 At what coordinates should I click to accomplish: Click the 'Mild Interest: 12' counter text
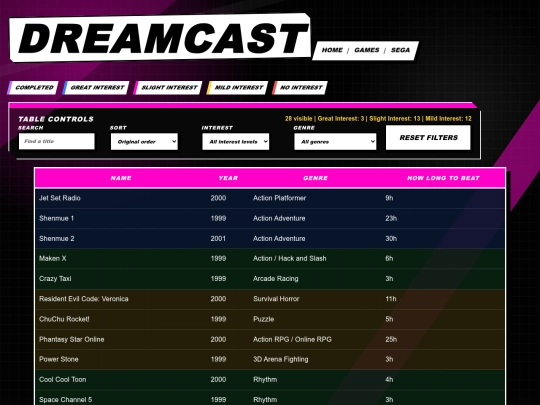[x=448, y=118]
